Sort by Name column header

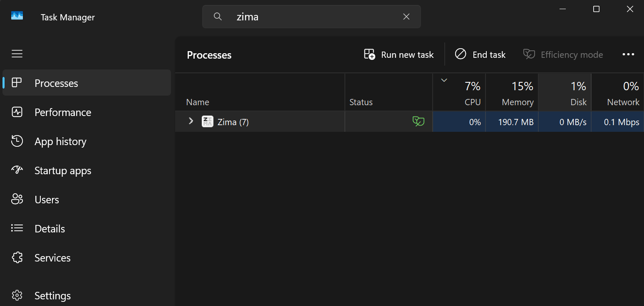198,102
